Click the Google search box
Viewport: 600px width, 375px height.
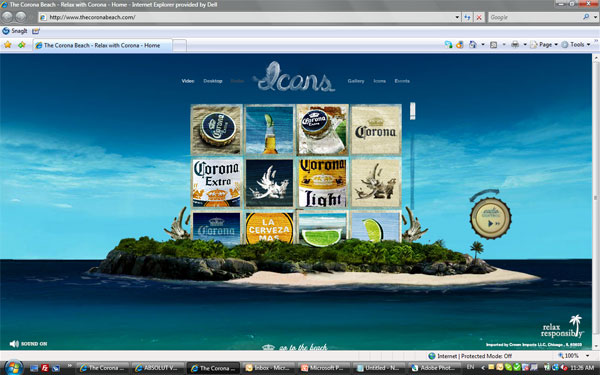click(x=535, y=17)
